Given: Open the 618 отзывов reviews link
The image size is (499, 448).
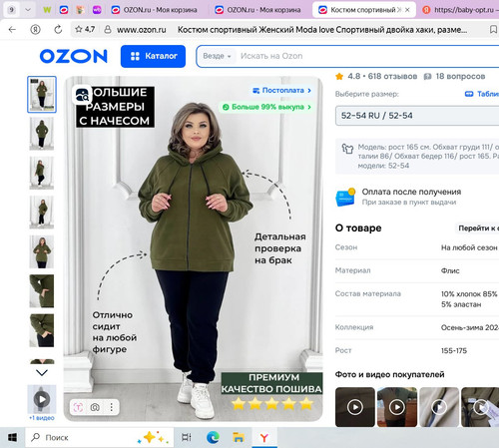Looking at the screenshot, I should point(392,76).
